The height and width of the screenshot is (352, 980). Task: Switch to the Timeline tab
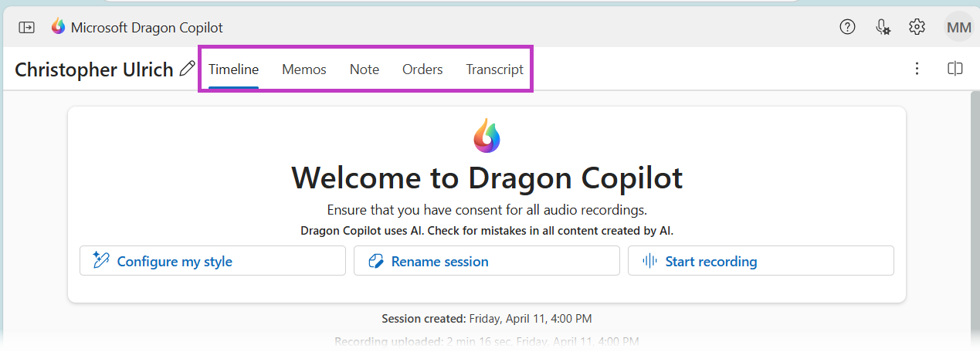233,69
